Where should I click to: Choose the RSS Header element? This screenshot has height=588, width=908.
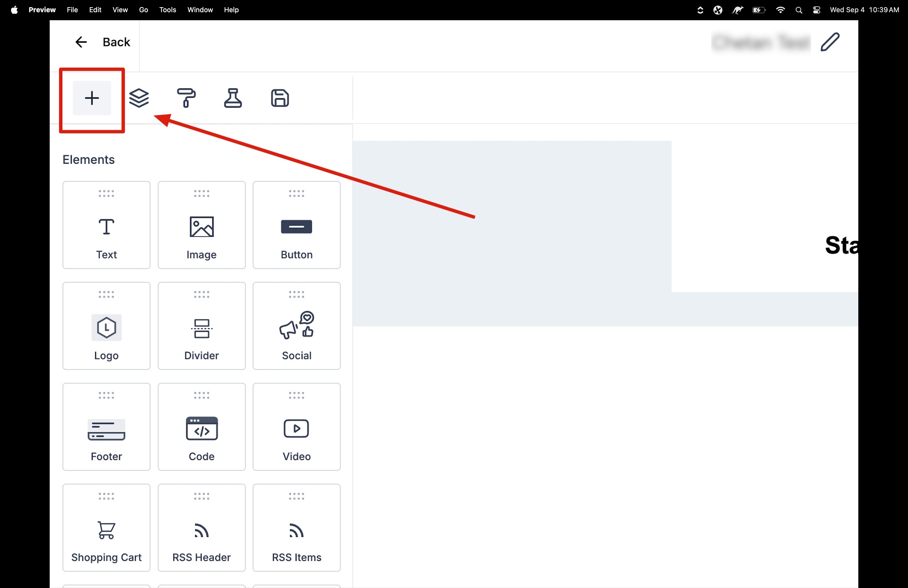coord(202,528)
